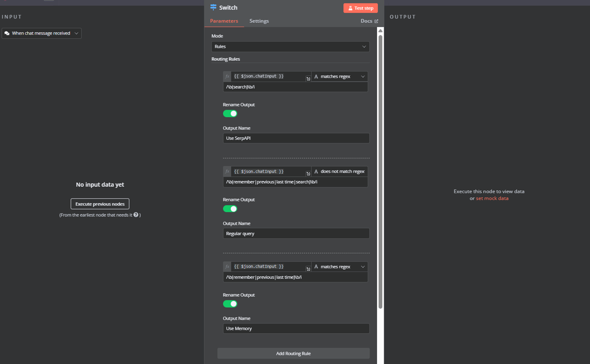Viewport: 590px width, 364px height.
Task: Click the chat bubble icon on When chat message received
Action: click(7, 33)
